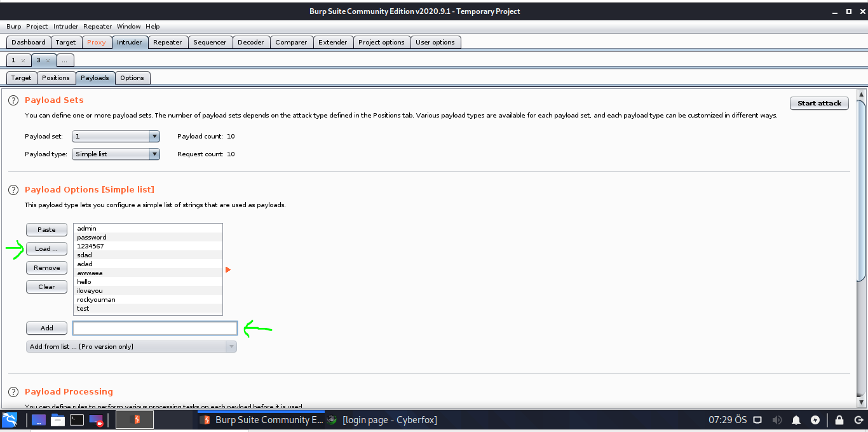Open the Repeater menu

tap(98, 27)
